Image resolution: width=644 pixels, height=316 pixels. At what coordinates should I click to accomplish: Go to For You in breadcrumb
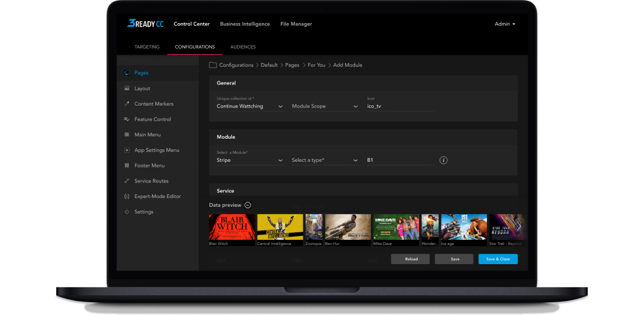316,65
